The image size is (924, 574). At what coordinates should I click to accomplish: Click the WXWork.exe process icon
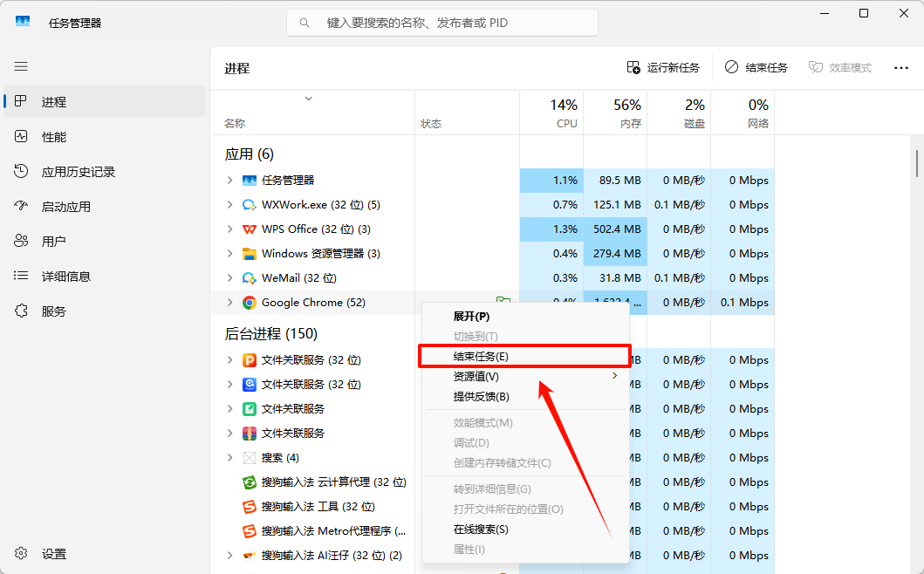[x=250, y=205]
